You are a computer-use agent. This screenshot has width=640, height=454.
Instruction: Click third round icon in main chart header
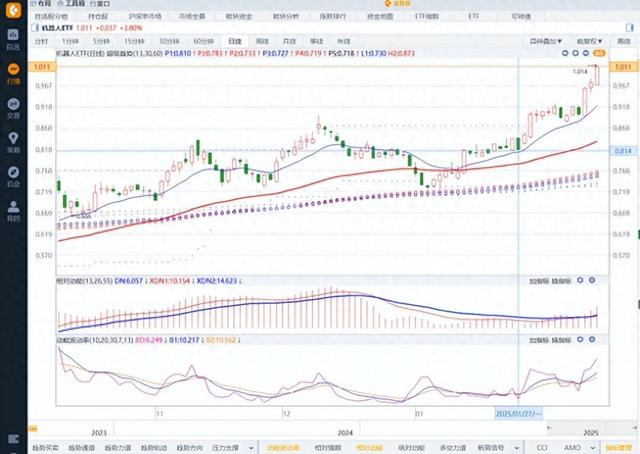click(586, 53)
